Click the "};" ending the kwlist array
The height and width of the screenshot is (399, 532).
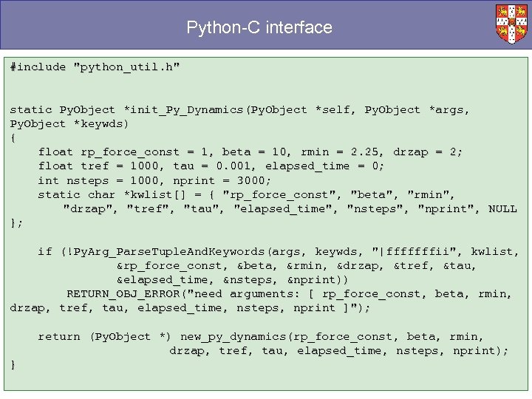pos(16,223)
